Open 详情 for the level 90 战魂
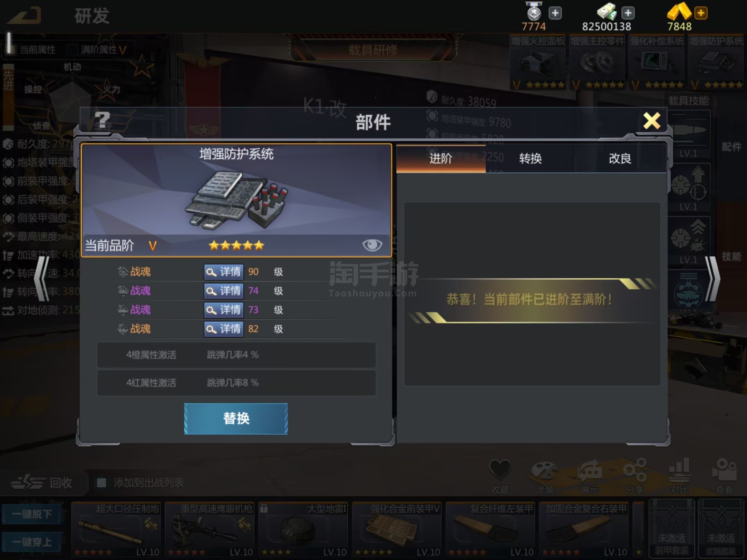Viewport: 747px width, 560px height. (224, 272)
